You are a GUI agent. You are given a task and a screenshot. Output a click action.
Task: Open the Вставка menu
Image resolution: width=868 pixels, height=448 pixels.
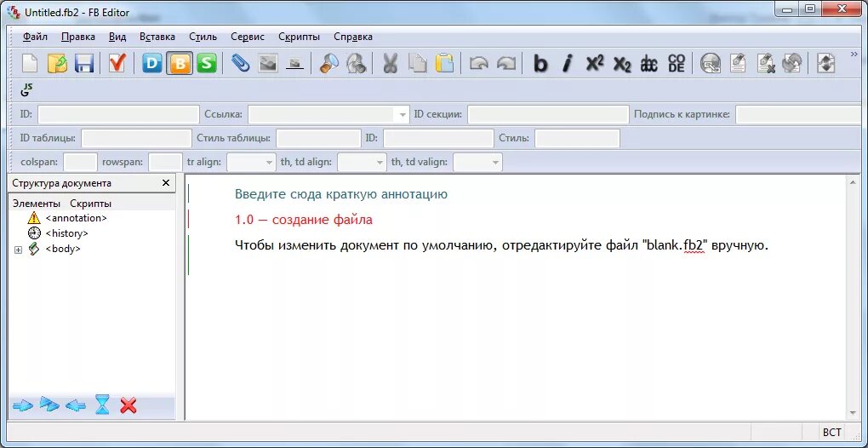(157, 37)
